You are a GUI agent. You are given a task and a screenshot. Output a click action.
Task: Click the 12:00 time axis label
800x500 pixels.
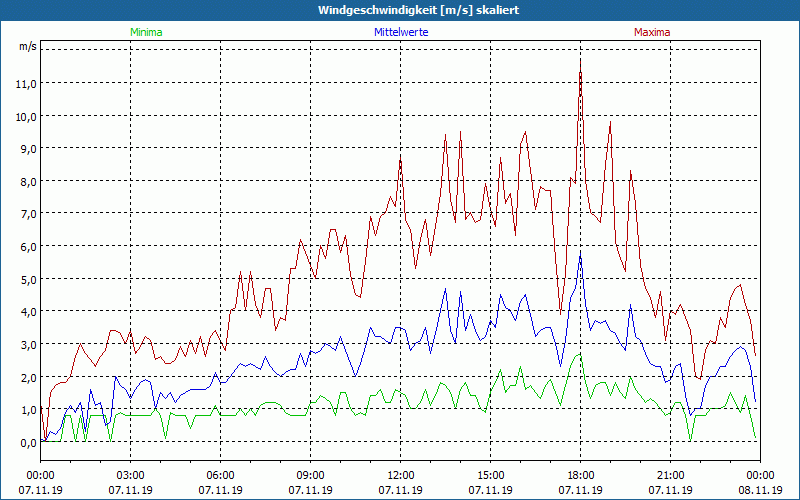click(x=401, y=476)
